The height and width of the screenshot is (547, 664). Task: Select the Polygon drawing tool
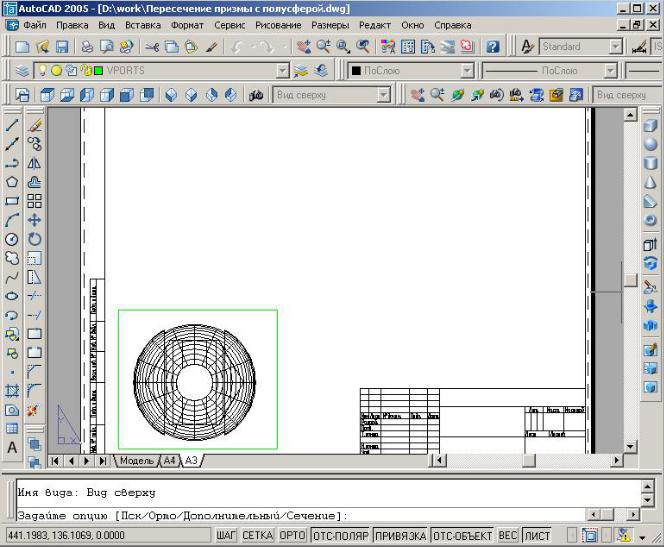click(12, 182)
